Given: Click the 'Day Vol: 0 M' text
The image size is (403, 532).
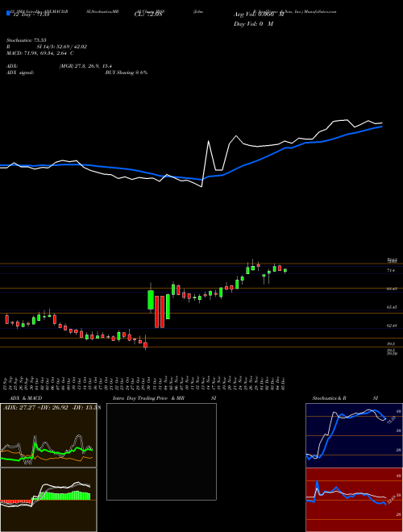Looking at the screenshot, I should coord(253,24).
